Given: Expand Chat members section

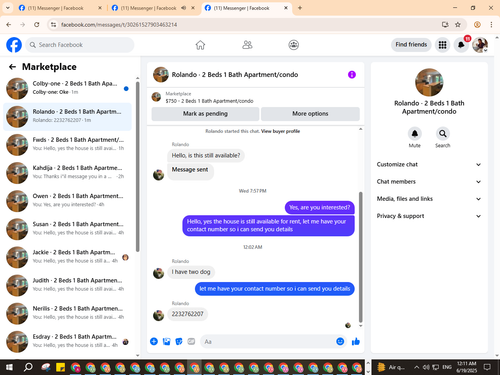Looking at the screenshot, I should click(429, 182).
